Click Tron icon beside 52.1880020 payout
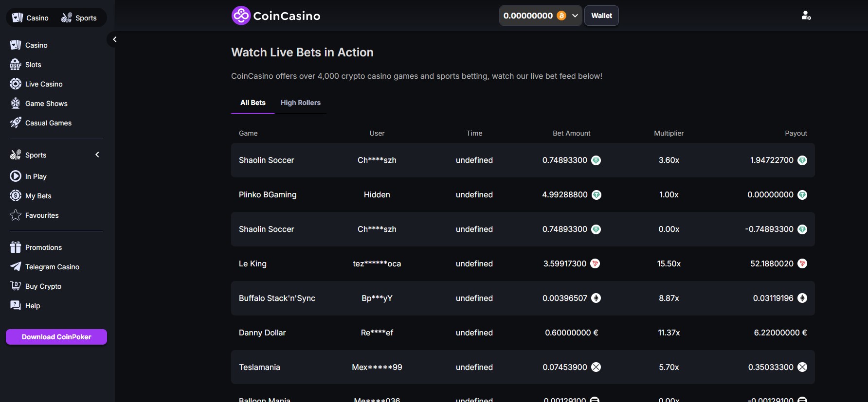This screenshot has width=868, height=402. pos(802,263)
